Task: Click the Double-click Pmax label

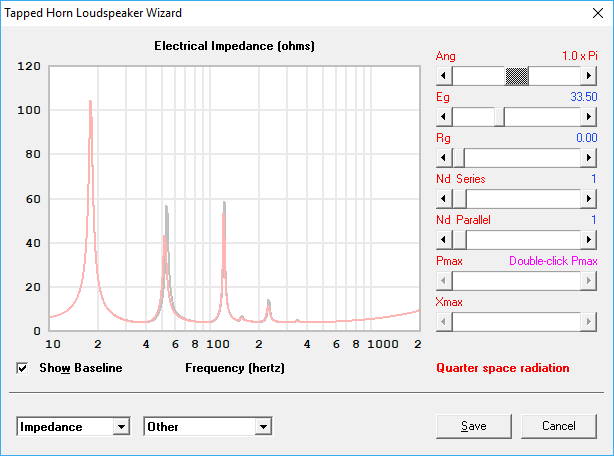Action: pyautogui.click(x=553, y=261)
